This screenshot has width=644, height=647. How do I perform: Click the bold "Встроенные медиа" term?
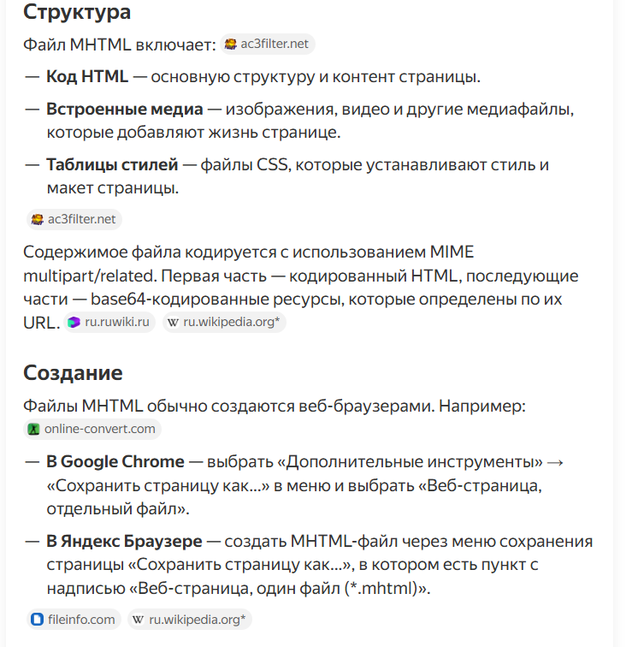tap(124, 110)
